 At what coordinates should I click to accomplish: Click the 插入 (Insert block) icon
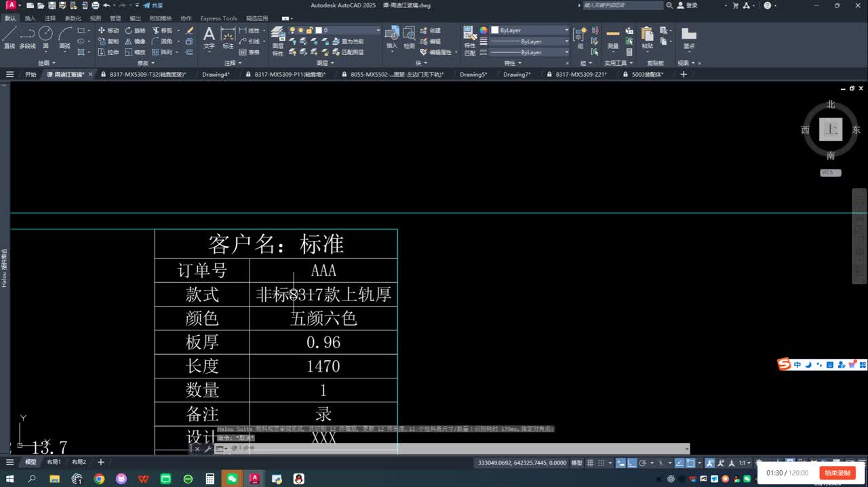tap(391, 38)
